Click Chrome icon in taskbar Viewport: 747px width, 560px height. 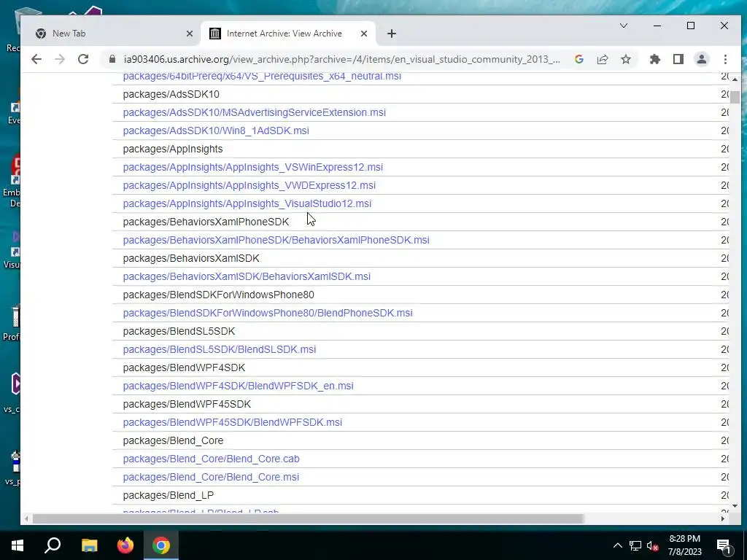[161, 545]
